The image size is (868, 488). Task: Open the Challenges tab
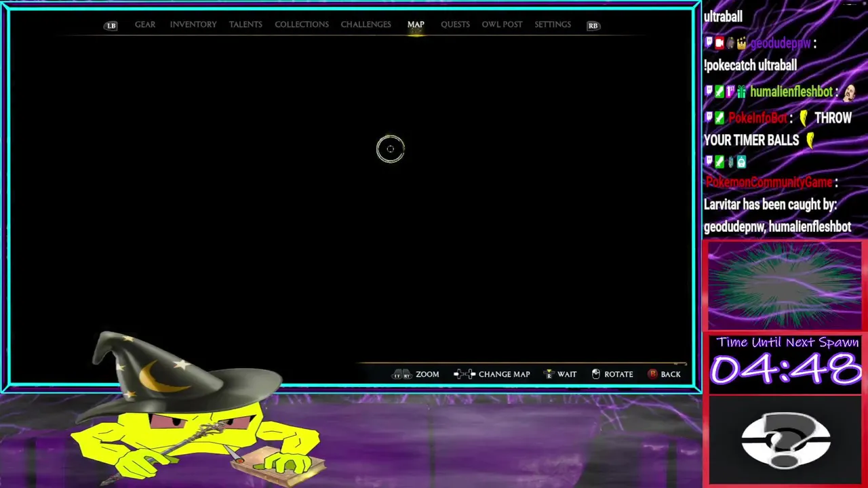coord(366,24)
